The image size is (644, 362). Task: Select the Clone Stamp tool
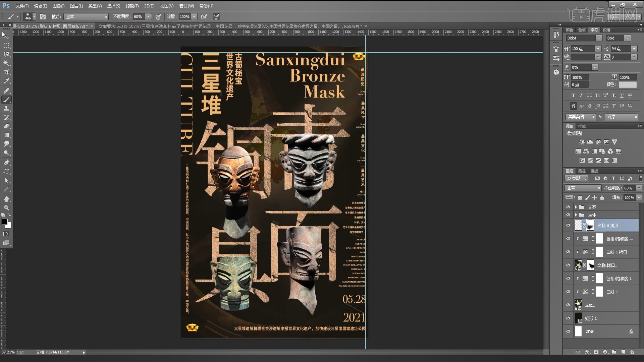click(x=6, y=109)
